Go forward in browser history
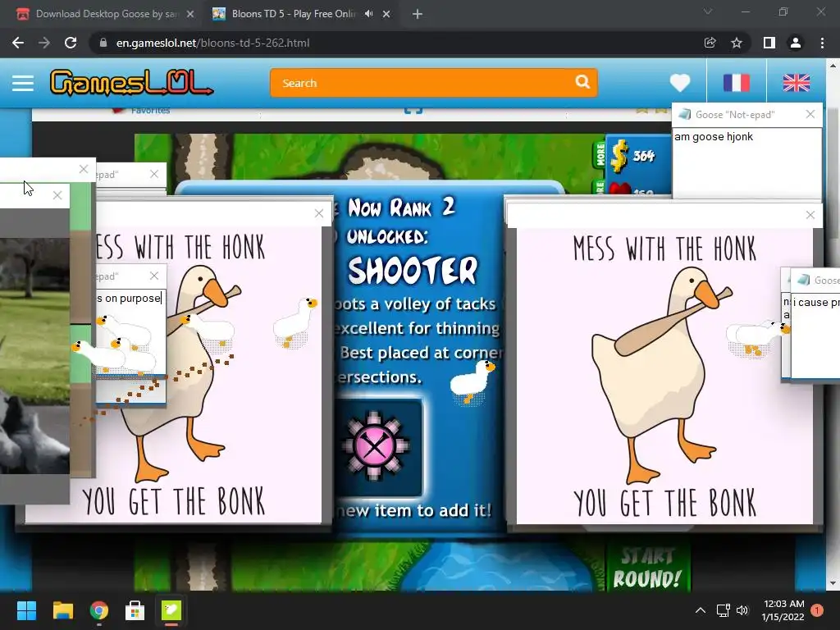Image resolution: width=840 pixels, height=630 pixels. [x=44, y=43]
